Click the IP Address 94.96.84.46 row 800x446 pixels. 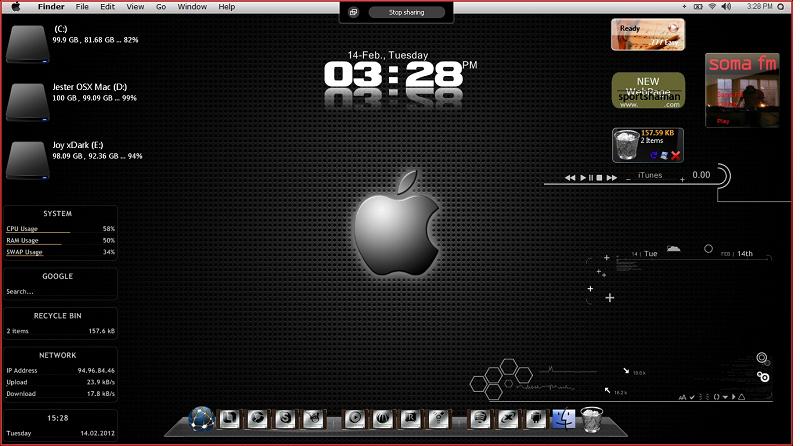point(60,370)
